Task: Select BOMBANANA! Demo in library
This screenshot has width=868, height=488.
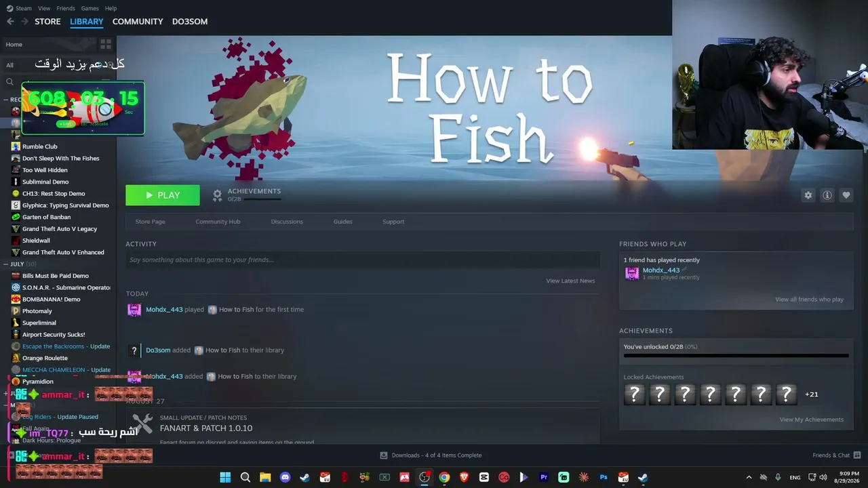Action: (52, 300)
